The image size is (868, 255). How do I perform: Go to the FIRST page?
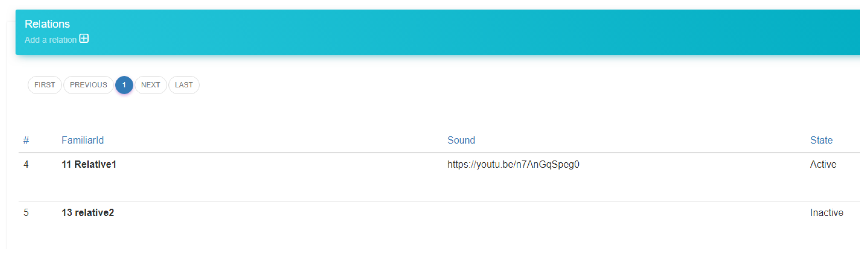tap(44, 85)
